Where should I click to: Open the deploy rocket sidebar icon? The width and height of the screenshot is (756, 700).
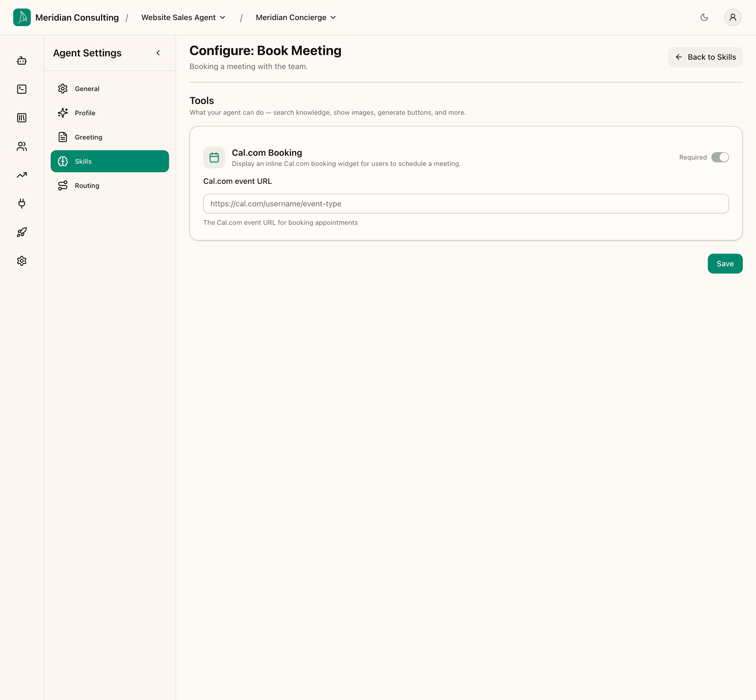[21, 232]
